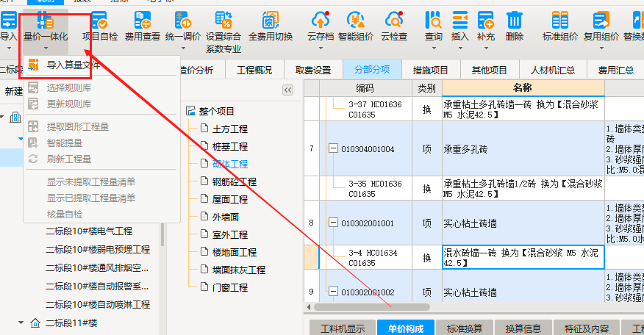Open 设置综合系数专业 settings icon
644x335 pixels.
pos(223,21)
